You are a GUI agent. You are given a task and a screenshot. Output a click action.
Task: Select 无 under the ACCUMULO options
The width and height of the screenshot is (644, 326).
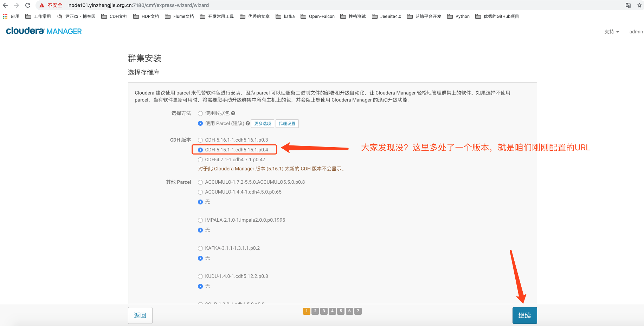click(x=200, y=202)
